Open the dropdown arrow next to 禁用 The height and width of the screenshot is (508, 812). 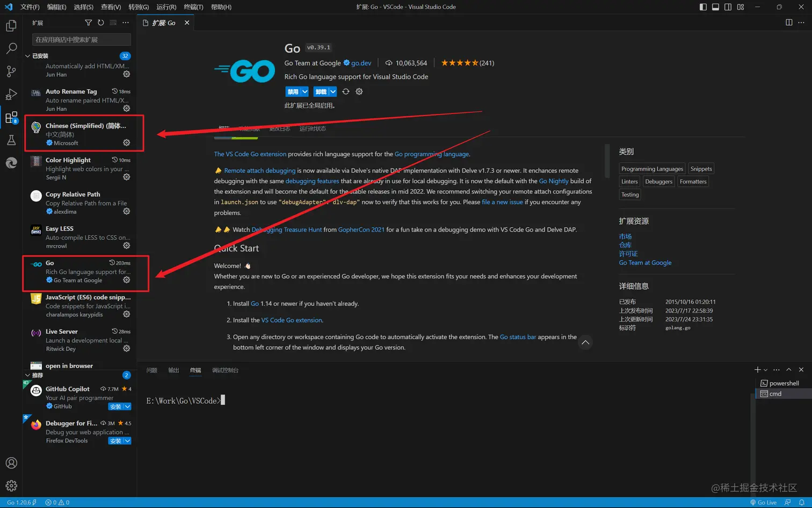pyautogui.click(x=305, y=91)
